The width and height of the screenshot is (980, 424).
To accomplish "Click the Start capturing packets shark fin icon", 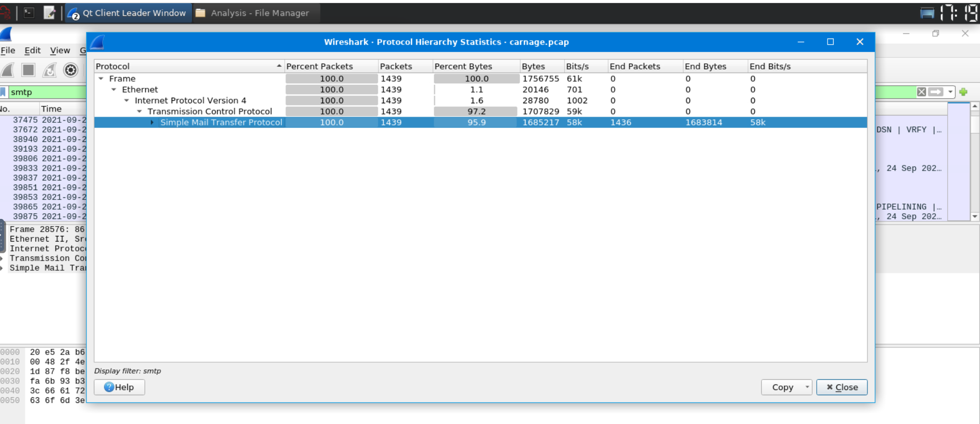I will [8, 70].
